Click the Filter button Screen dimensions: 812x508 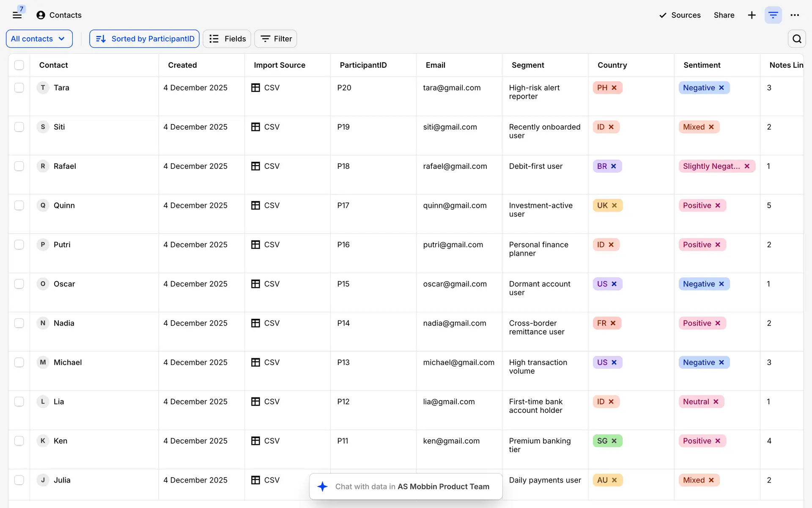(276, 39)
